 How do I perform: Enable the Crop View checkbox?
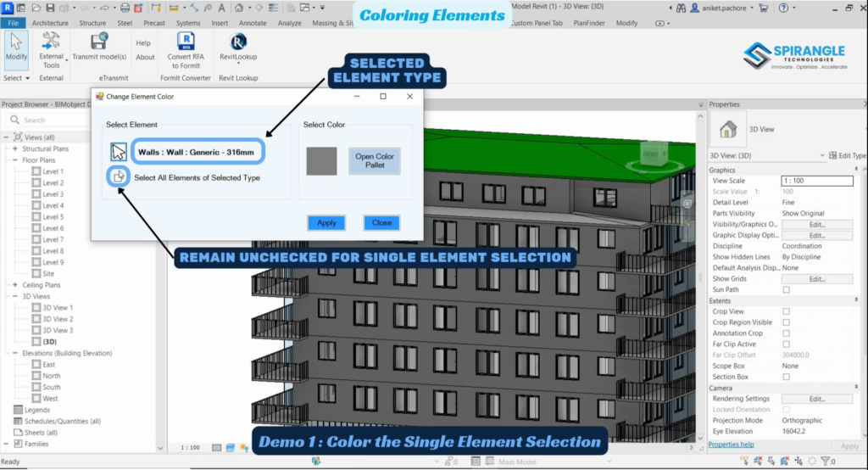pos(786,311)
